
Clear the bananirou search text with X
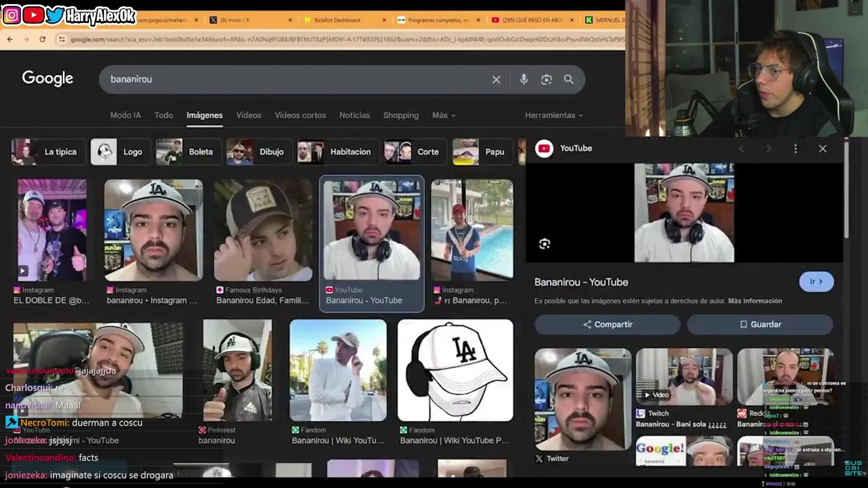pyautogui.click(x=496, y=79)
